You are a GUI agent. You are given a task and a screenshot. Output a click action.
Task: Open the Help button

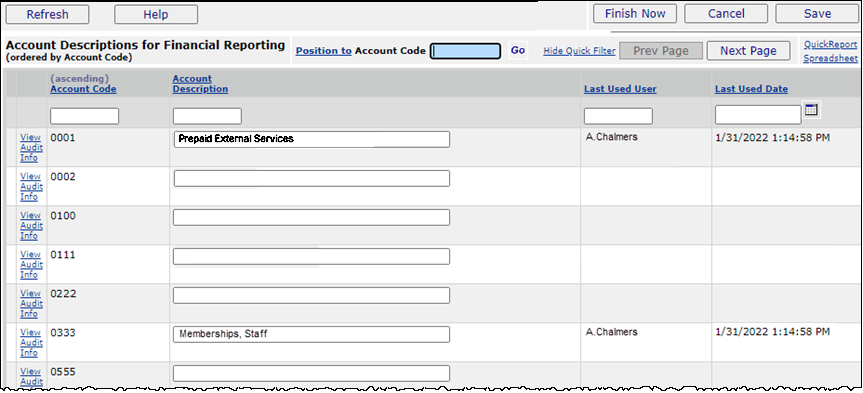[x=156, y=14]
